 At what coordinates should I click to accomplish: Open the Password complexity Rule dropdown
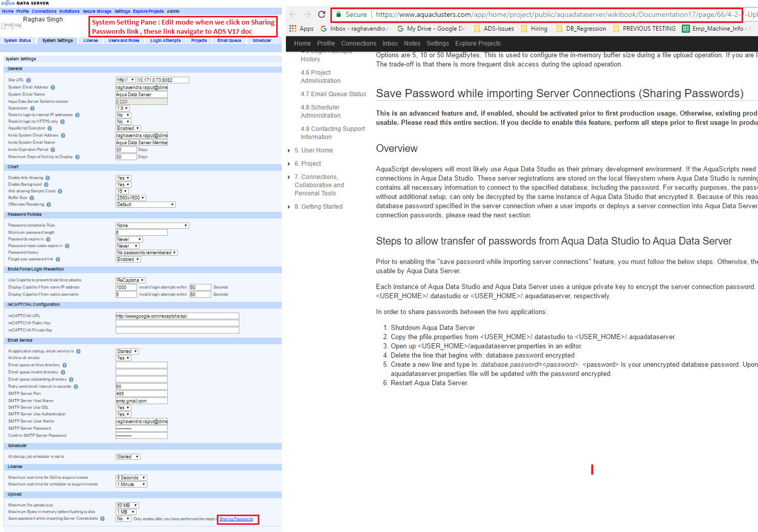tap(152, 226)
